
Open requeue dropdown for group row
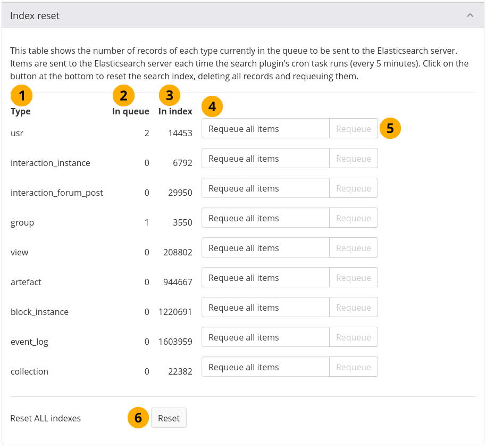(x=265, y=218)
